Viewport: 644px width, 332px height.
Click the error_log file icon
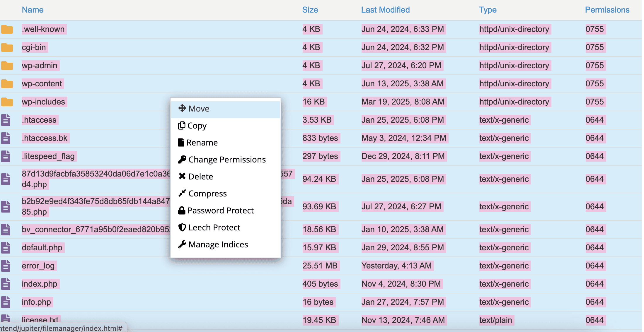tap(6, 266)
